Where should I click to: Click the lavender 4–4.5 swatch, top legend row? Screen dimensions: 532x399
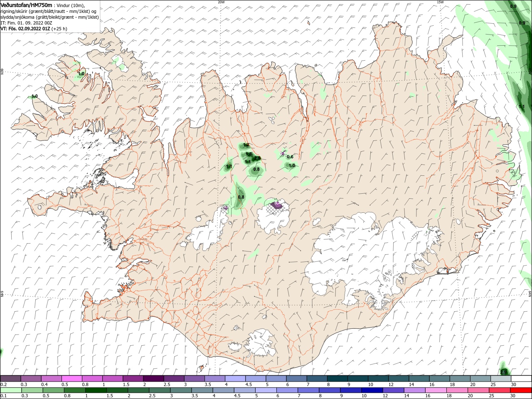tap(235, 379)
